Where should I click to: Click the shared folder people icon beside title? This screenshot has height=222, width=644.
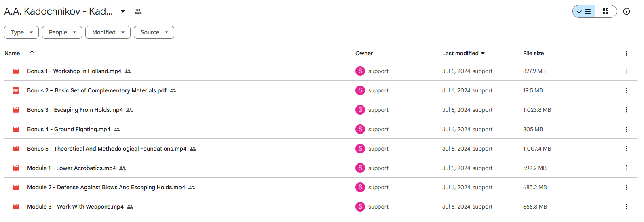pos(138,11)
